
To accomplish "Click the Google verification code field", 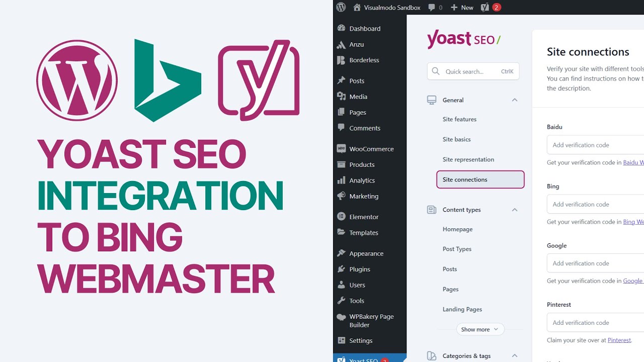I will tap(595, 263).
